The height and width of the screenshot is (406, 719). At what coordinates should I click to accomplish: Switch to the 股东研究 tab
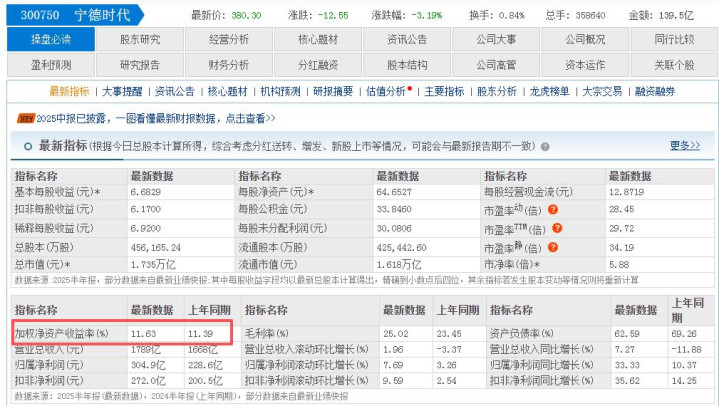(x=140, y=39)
